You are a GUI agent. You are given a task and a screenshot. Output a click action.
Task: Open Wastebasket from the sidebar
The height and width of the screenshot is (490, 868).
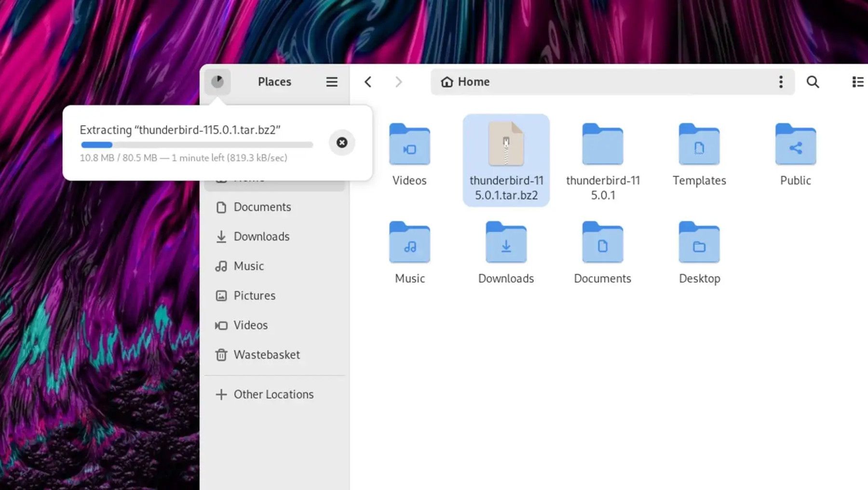click(267, 355)
